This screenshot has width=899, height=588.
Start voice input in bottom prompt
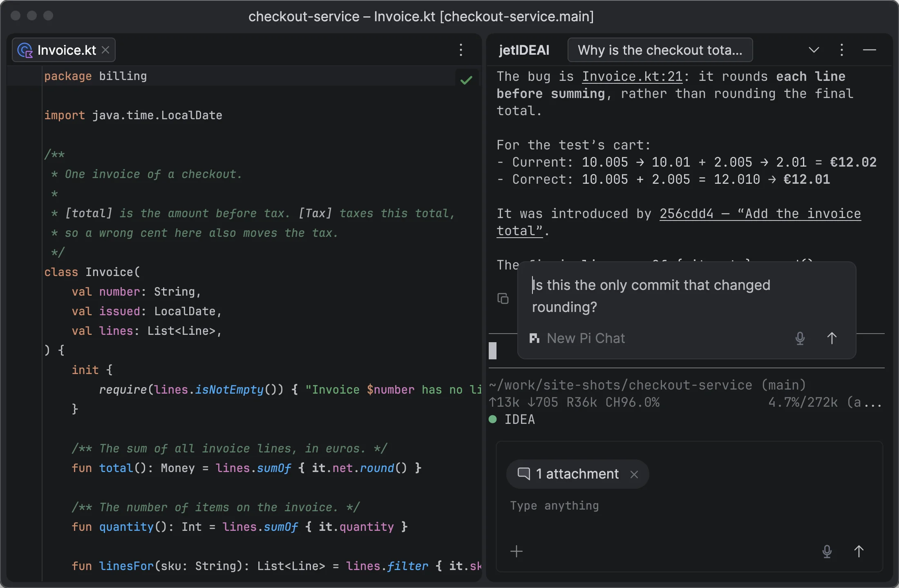[827, 551]
